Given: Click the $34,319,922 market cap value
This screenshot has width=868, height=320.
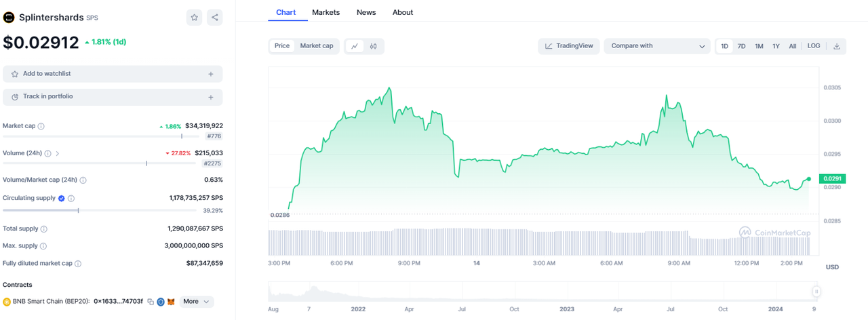Looking at the screenshot, I should (x=204, y=126).
